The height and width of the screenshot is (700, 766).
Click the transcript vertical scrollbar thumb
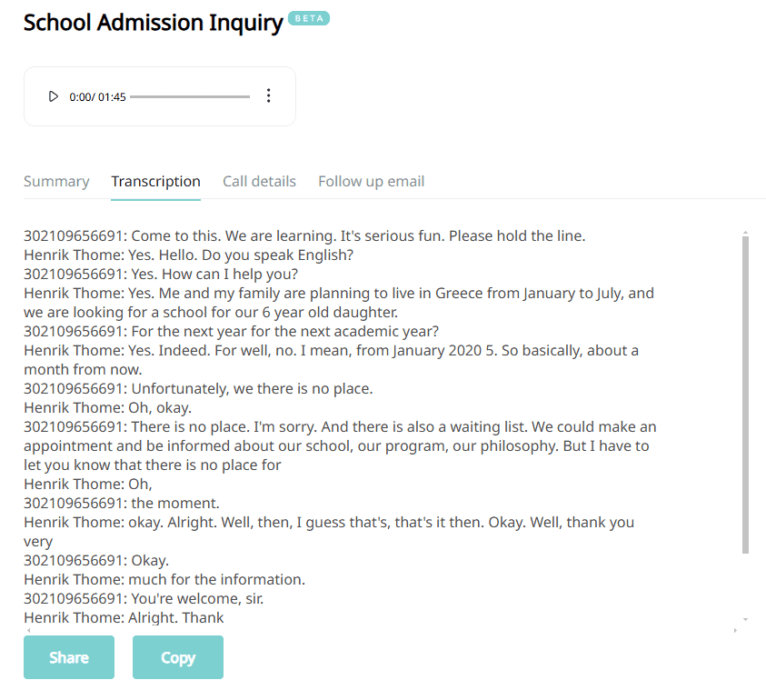coord(745,391)
